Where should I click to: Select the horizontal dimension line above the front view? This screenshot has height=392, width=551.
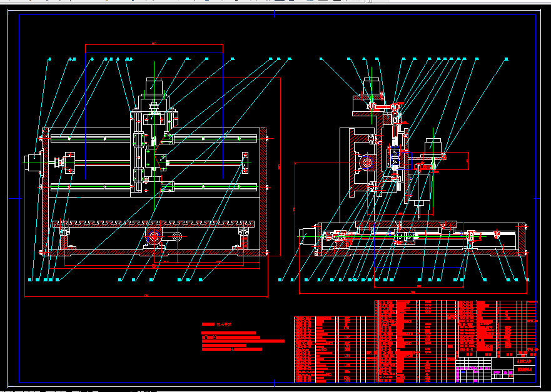tap(154, 44)
